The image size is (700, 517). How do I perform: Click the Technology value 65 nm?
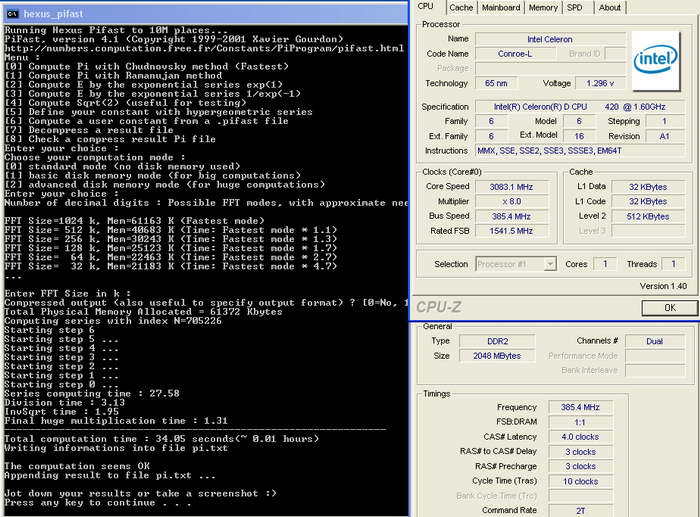point(496,83)
